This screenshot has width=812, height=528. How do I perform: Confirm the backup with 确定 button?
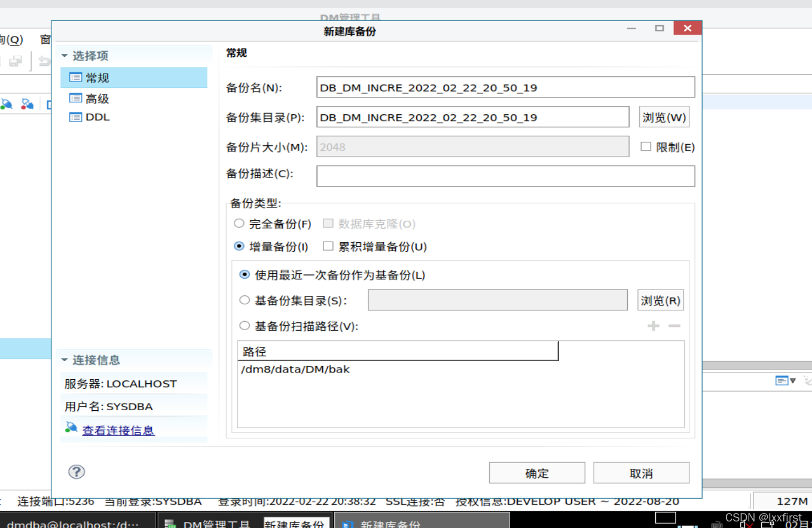click(x=537, y=473)
